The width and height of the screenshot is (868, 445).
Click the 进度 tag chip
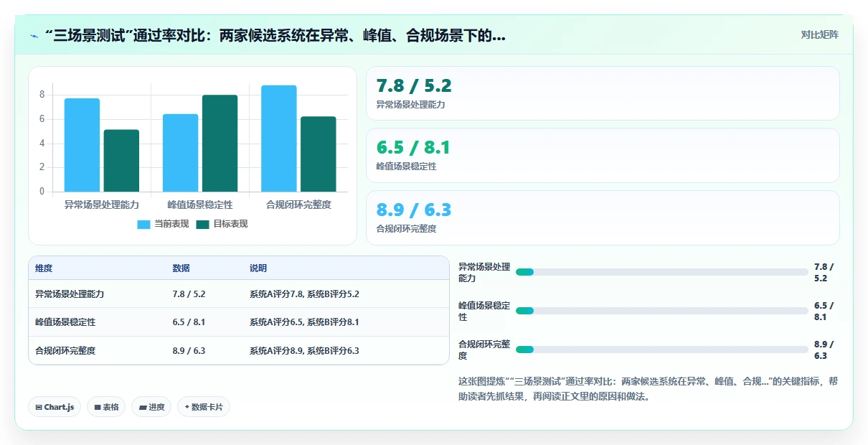pyautogui.click(x=151, y=407)
